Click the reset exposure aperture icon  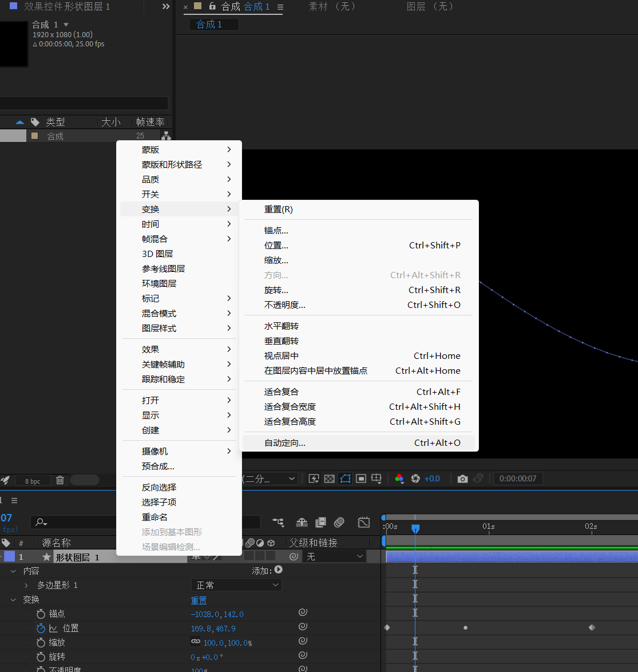click(x=415, y=479)
